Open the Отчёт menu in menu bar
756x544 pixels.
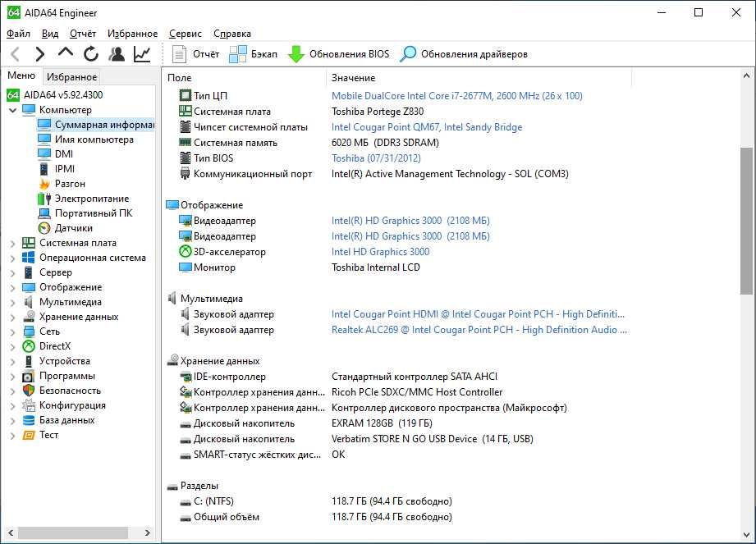[82, 34]
